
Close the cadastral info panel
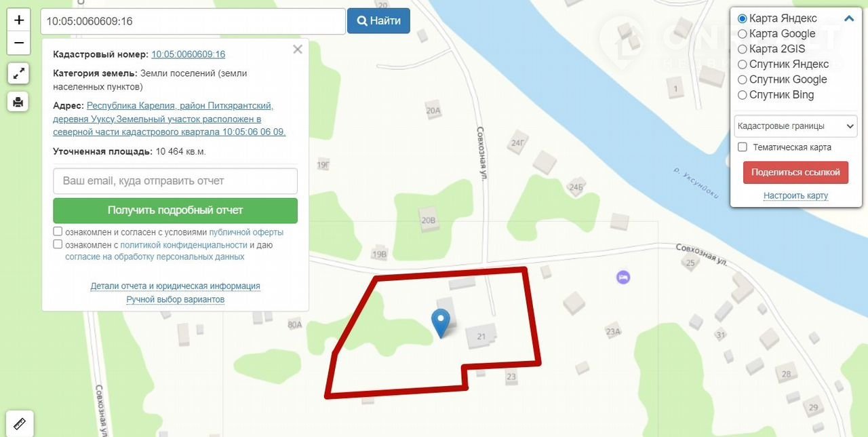(x=297, y=49)
